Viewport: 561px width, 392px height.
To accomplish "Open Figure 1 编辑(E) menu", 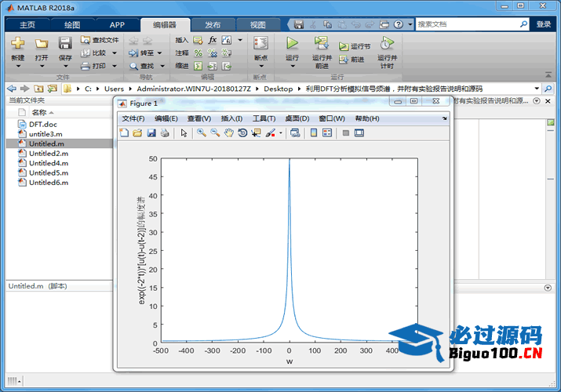I will click(x=166, y=118).
